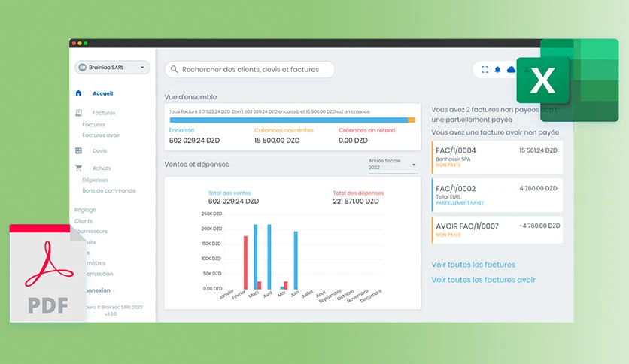
Task: Click the Excel logo overlay
Action: (x=567, y=80)
